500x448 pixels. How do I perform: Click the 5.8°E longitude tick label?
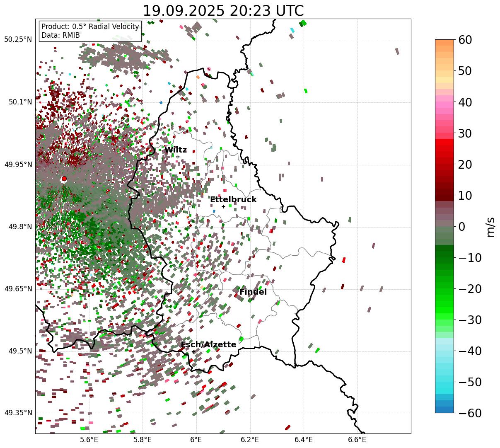143,440
